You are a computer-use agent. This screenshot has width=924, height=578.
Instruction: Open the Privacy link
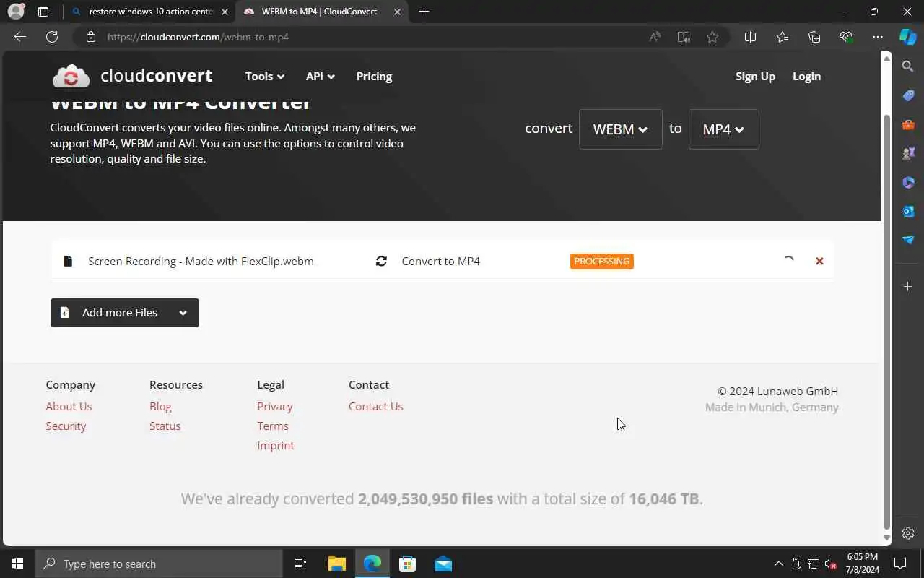[275, 407]
